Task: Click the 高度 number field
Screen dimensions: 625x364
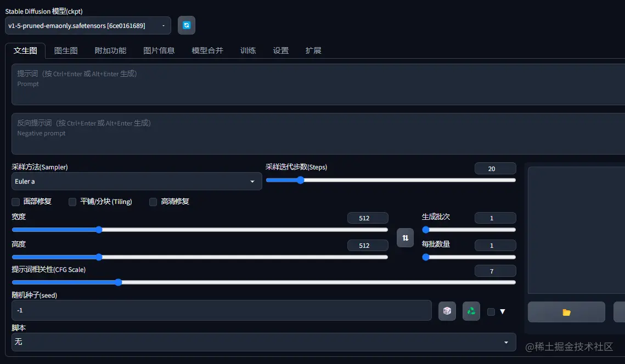Action: 368,246
